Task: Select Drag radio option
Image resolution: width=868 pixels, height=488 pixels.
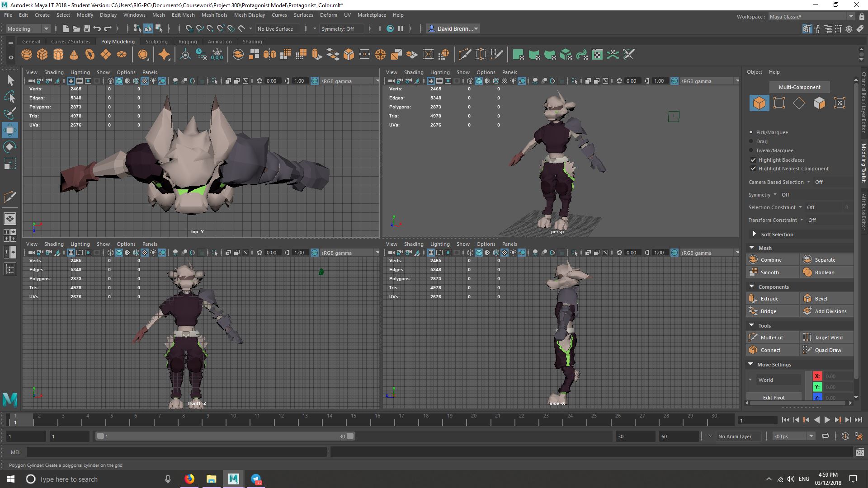Action: [x=751, y=141]
